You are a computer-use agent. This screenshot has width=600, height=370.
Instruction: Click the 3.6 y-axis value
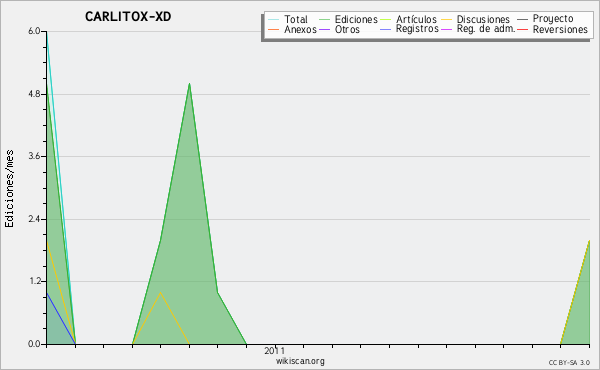click(x=34, y=156)
